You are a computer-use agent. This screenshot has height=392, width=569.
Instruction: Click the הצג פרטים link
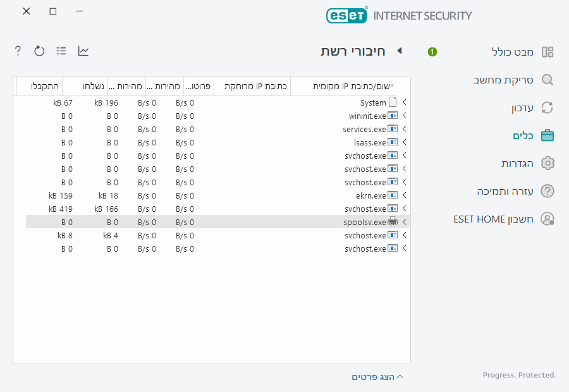pyautogui.click(x=377, y=376)
